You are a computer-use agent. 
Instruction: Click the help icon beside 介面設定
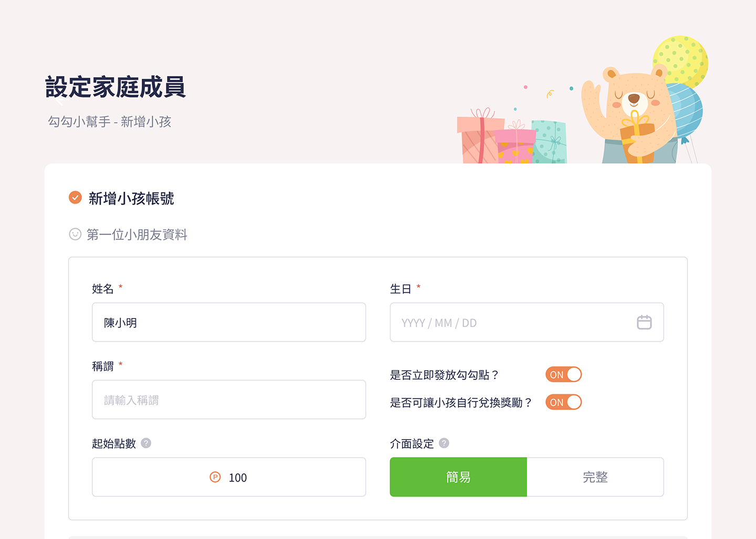444,443
